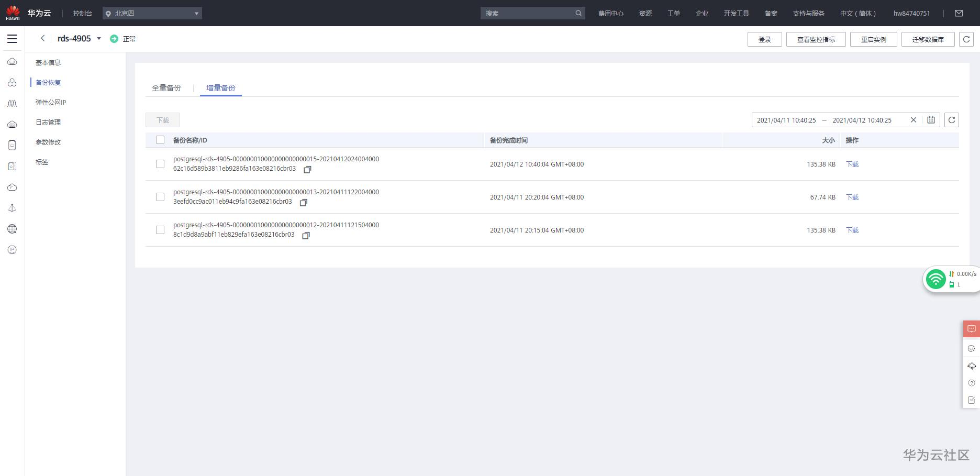
Task: Open the red feedback chat icon
Action: point(972,329)
